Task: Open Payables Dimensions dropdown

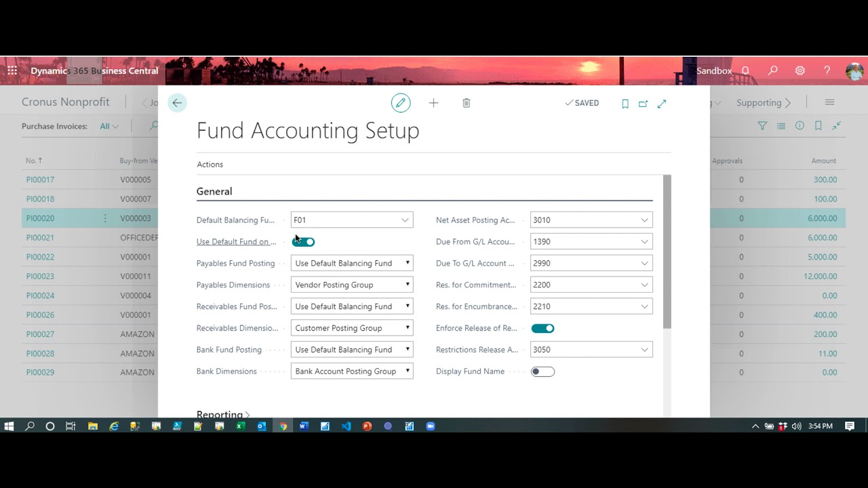Action: (x=352, y=285)
